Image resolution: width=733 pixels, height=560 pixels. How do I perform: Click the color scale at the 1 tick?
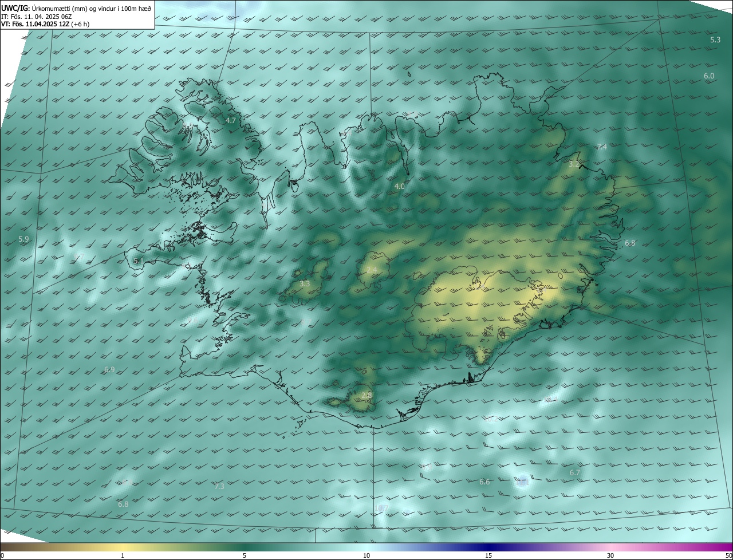(123, 555)
